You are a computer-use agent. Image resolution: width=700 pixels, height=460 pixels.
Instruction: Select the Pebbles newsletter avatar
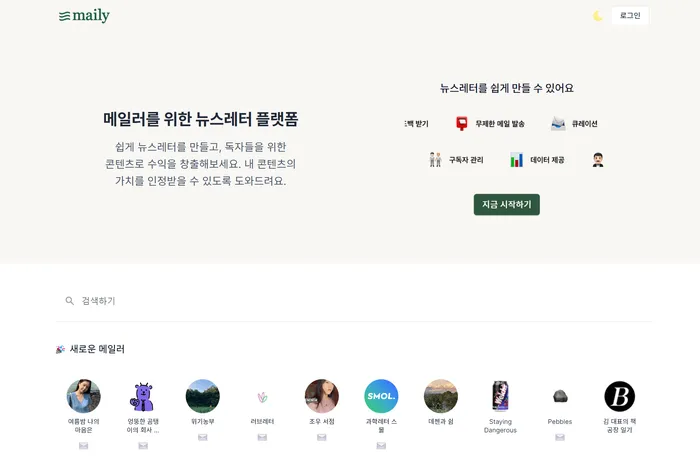[x=560, y=396]
